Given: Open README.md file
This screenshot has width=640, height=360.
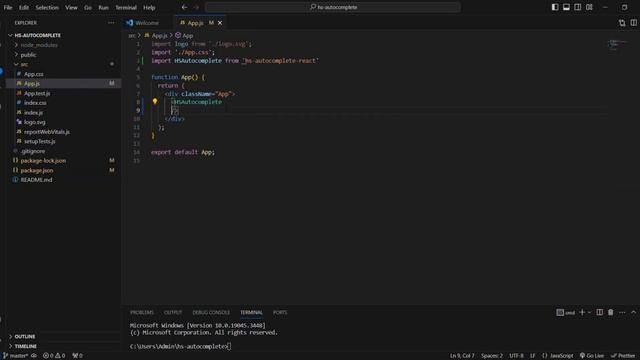Looking at the screenshot, I should coord(36,180).
